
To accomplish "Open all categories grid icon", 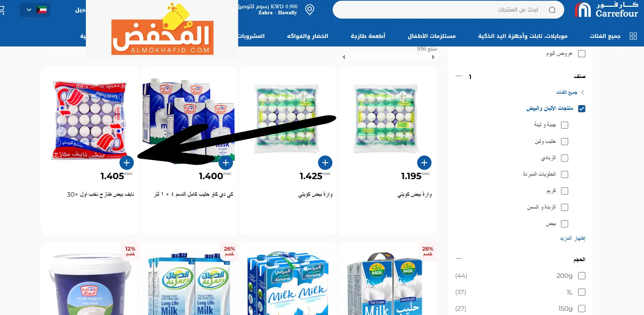I will pyautogui.click(x=633, y=36).
